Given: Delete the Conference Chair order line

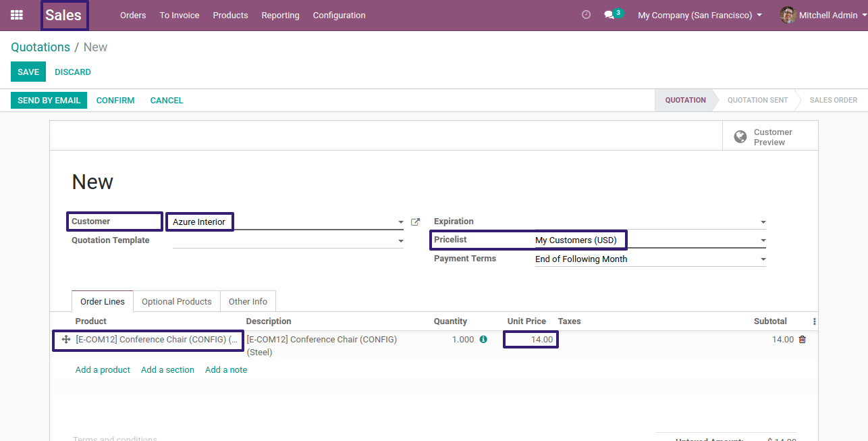Looking at the screenshot, I should [x=802, y=340].
